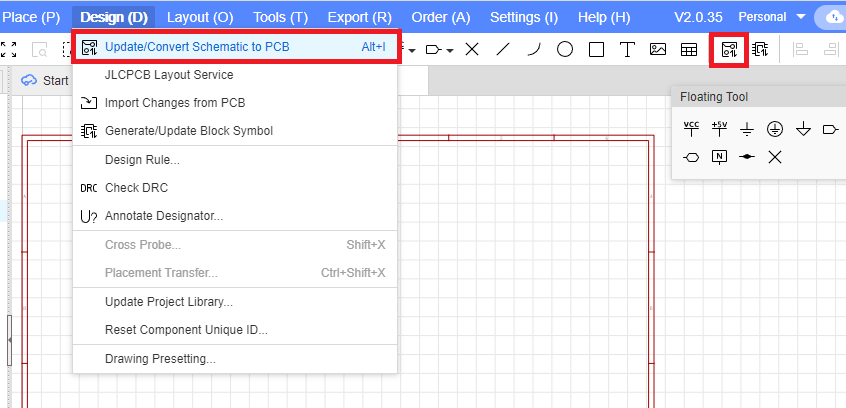The height and width of the screenshot is (408, 846).
Task: Click Annotate Designator menu item
Action: click(x=163, y=215)
